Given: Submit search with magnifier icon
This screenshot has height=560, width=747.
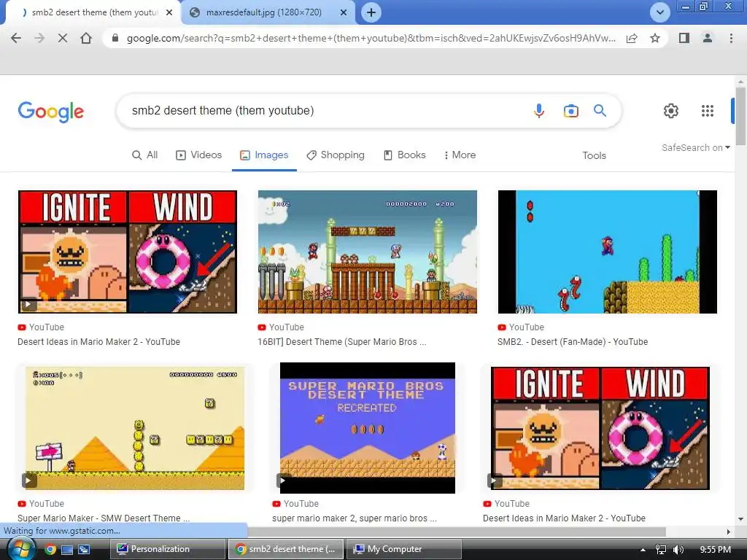Looking at the screenshot, I should click(x=600, y=111).
